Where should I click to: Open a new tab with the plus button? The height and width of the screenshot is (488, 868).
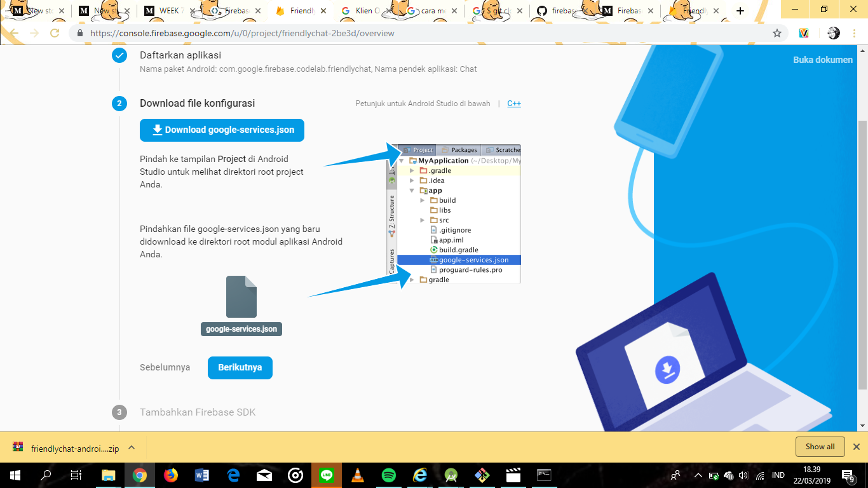740,11
